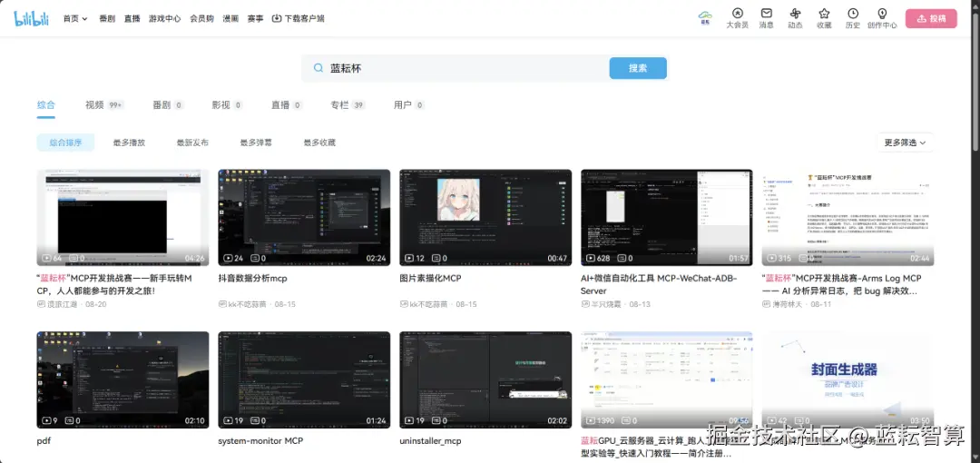This screenshot has height=463, width=980.
Task: Open thumbnail of uninstaller_mcp video
Action: coord(485,379)
